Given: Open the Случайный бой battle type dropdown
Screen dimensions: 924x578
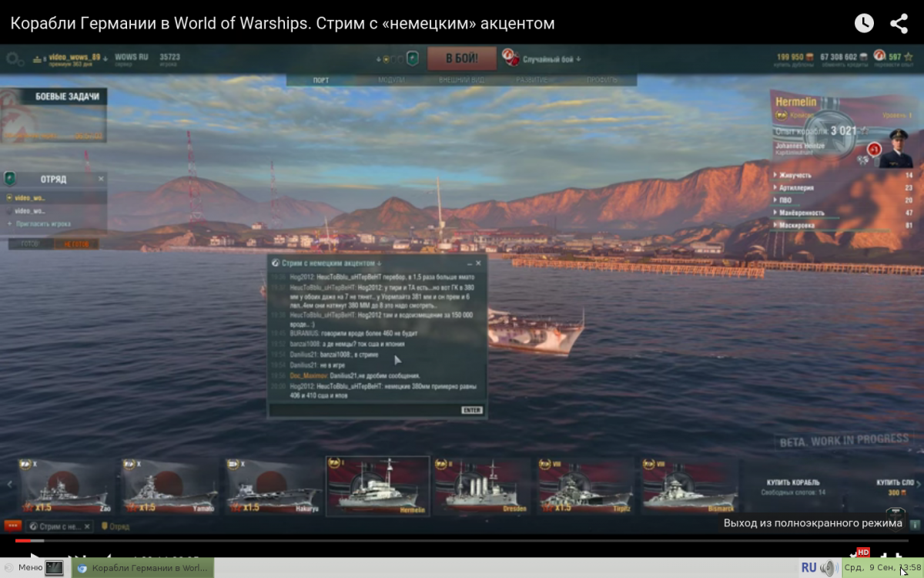Looking at the screenshot, I should click(x=551, y=59).
